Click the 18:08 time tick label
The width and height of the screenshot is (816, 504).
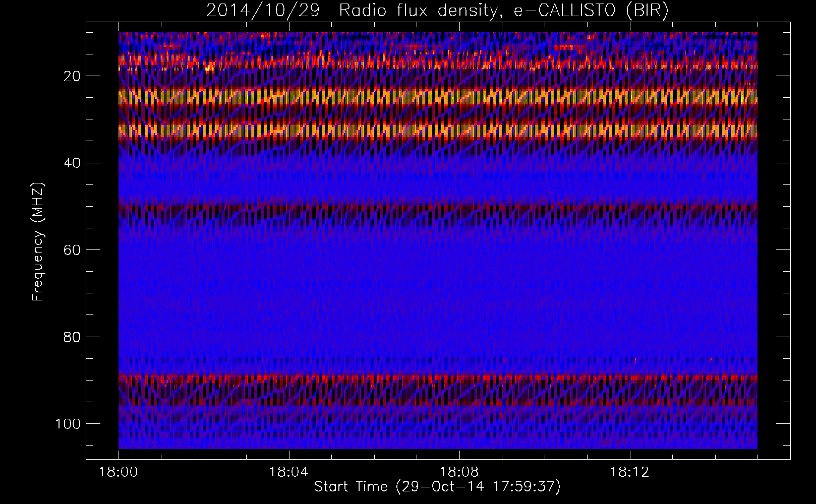[459, 472]
